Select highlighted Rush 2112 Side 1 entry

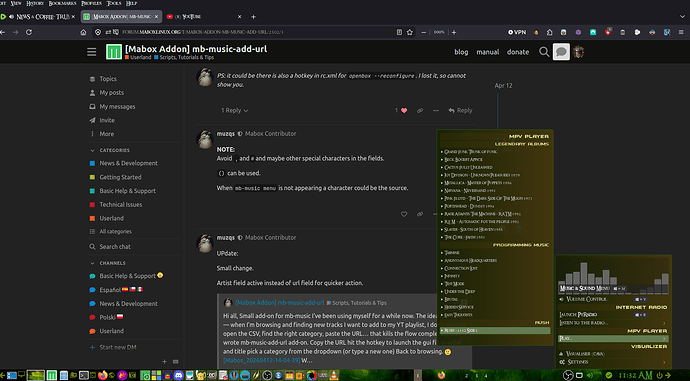click(495, 330)
